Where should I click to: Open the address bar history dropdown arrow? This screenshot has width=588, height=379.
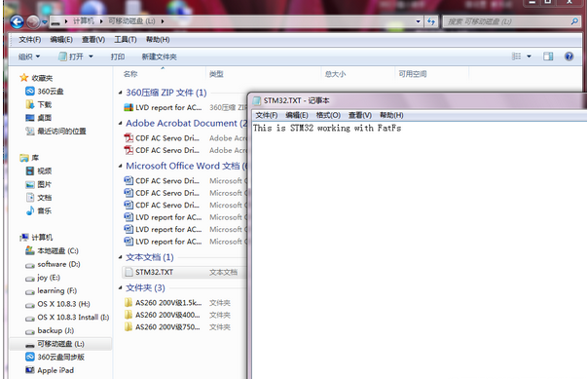coord(419,21)
